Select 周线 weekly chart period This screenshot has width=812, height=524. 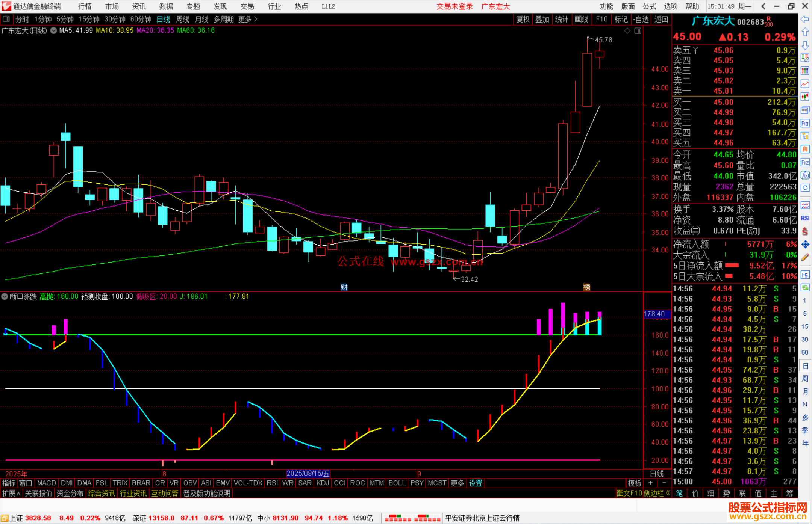click(x=183, y=19)
